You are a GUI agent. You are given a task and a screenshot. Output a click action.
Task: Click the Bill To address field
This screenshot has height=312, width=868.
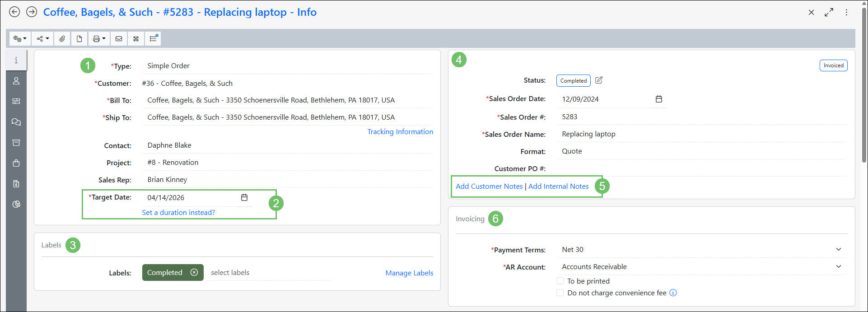point(287,100)
